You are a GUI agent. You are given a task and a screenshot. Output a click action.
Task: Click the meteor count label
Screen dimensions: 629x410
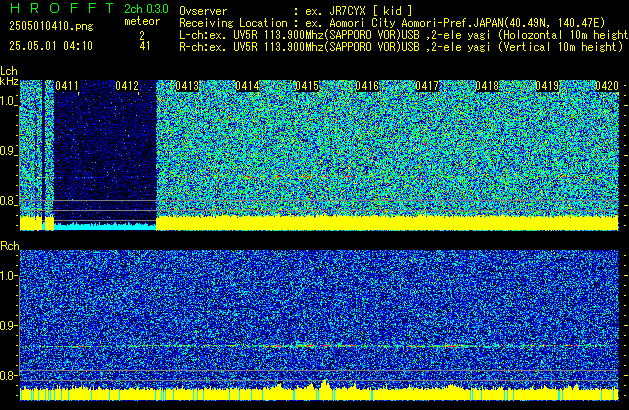pyautogui.click(x=142, y=21)
